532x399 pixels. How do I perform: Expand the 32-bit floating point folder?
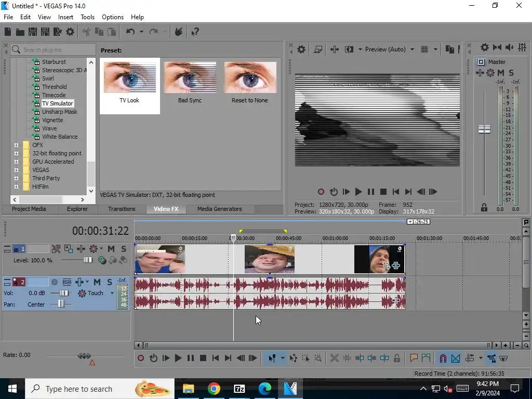click(x=16, y=153)
